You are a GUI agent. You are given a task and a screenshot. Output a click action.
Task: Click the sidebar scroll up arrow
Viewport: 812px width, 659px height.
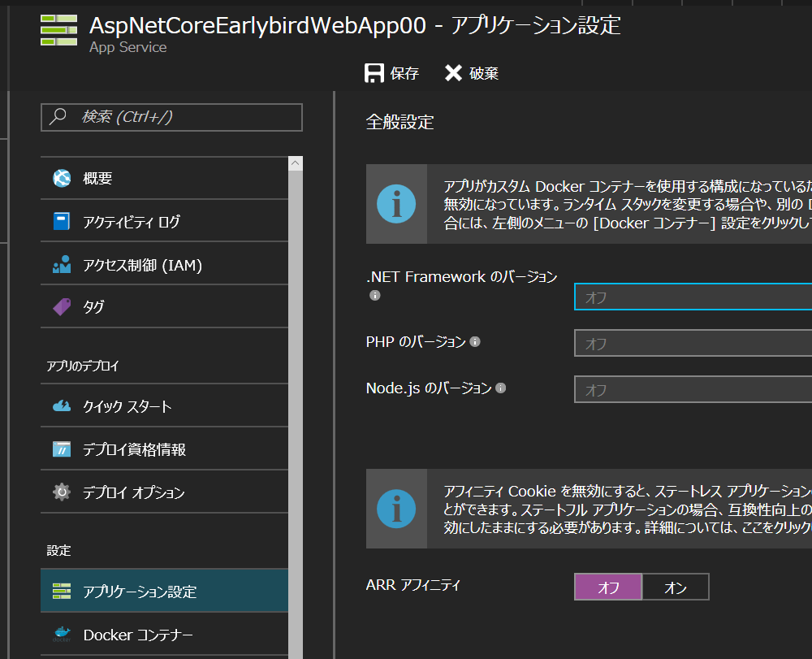coord(296,163)
